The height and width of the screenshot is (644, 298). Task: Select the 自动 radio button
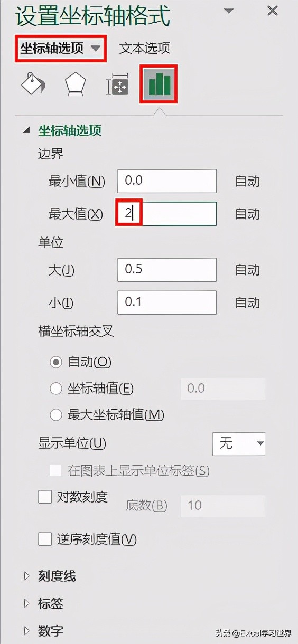pyautogui.click(x=56, y=362)
